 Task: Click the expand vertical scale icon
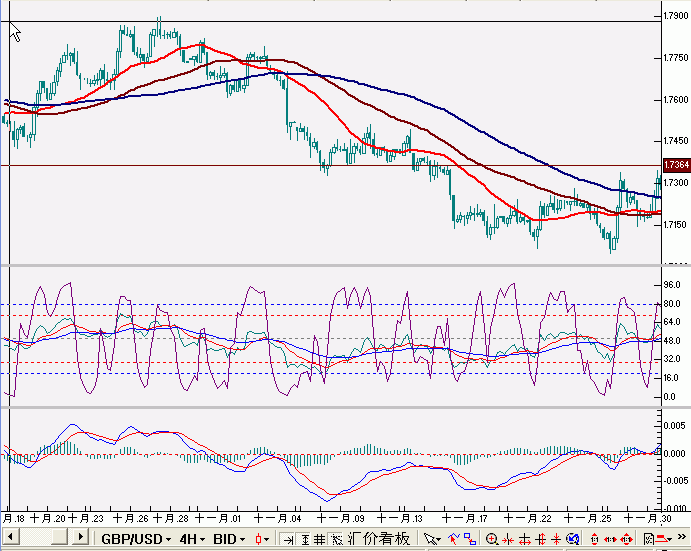click(541, 539)
